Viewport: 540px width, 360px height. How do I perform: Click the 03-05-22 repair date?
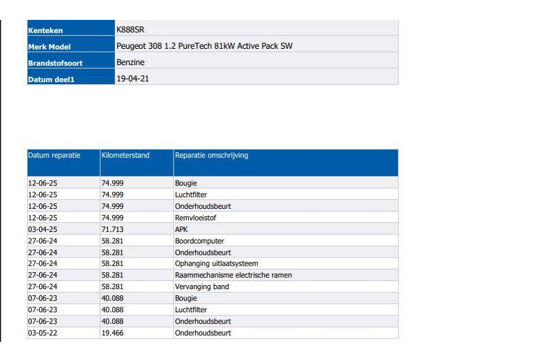click(43, 333)
